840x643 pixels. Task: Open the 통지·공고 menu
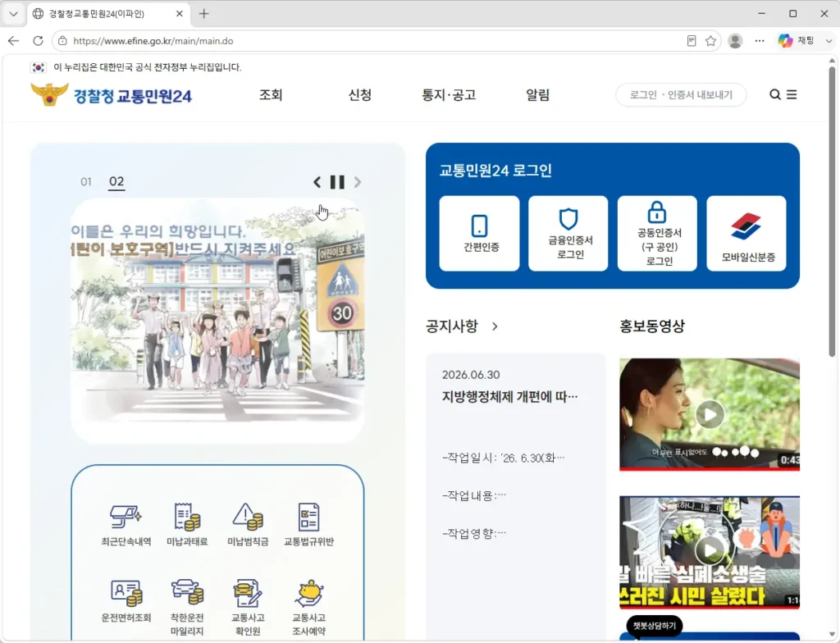coord(449,95)
